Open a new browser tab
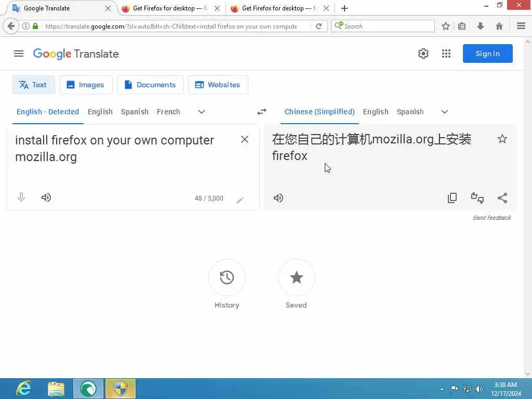Screen dimensions: 532x399 (344, 8)
